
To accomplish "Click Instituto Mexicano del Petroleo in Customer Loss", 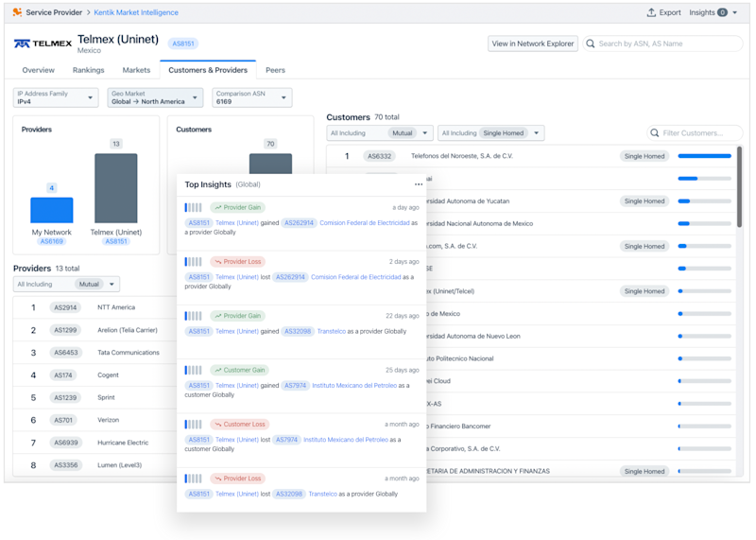I will pos(346,440).
